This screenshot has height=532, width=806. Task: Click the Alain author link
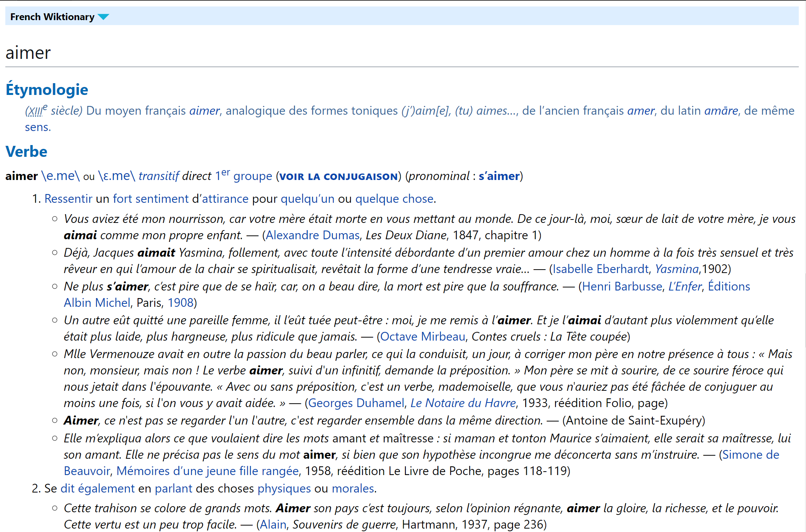[x=273, y=524]
